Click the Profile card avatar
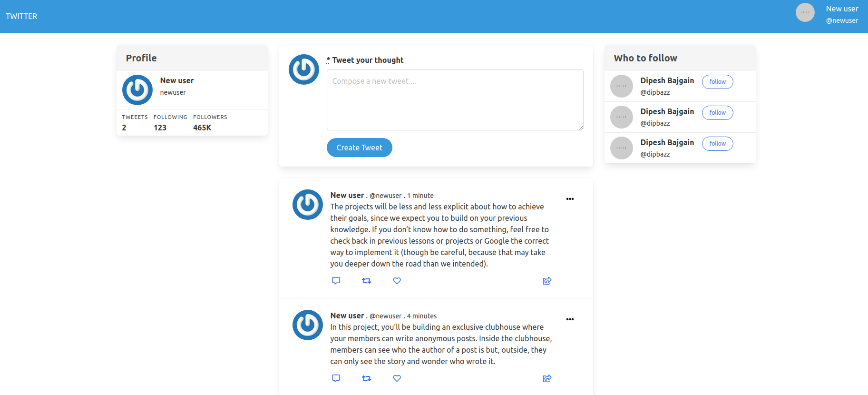 (x=137, y=90)
